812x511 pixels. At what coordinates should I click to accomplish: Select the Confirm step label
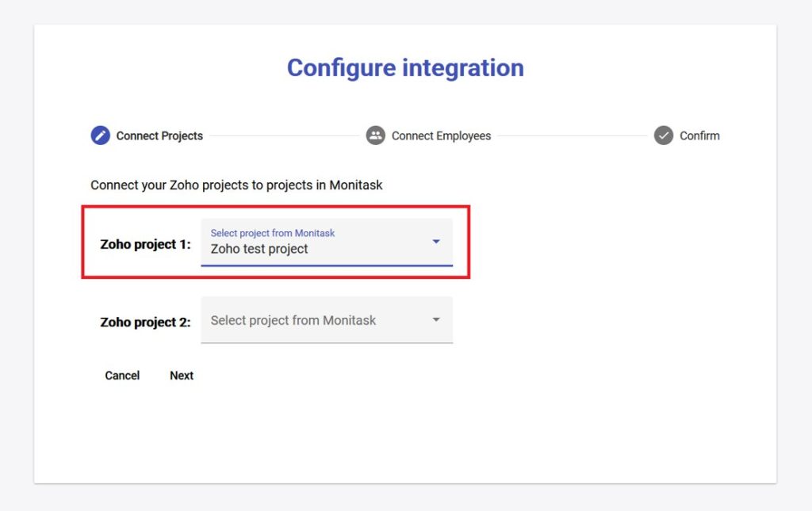(699, 136)
